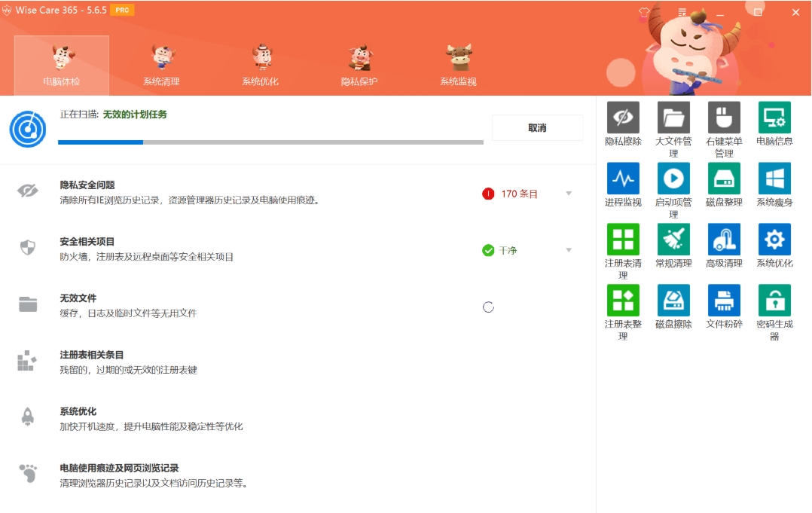Select the 电脑使用痕迹及网页浏览记录 heading
The height and width of the screenshot is (513, 812).
[119, 468]
